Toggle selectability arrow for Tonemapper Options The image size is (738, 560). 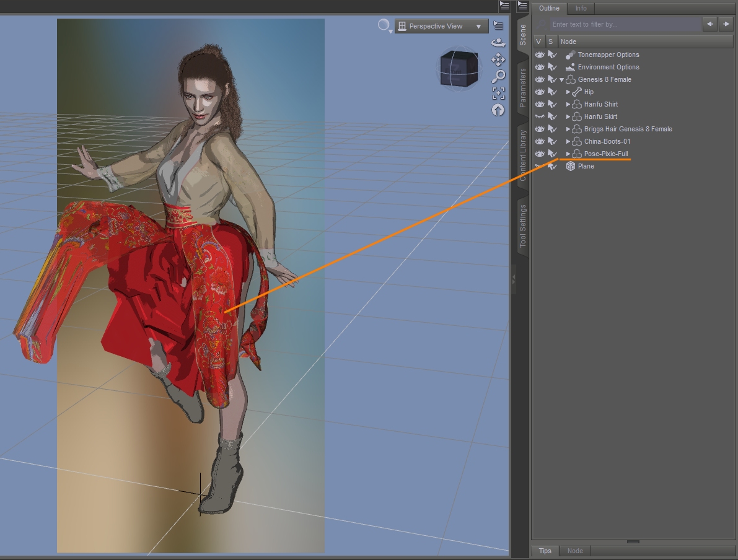(x=552, y=55)
